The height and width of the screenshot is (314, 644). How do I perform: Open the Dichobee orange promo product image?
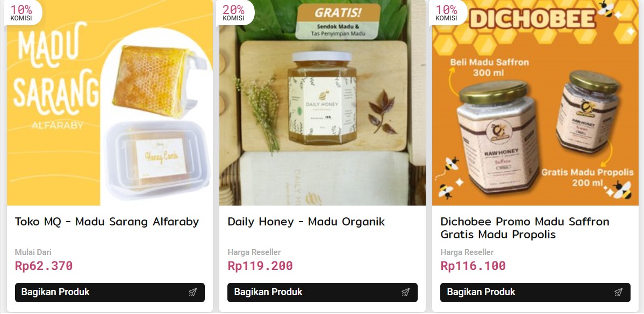tap(535, 103)
